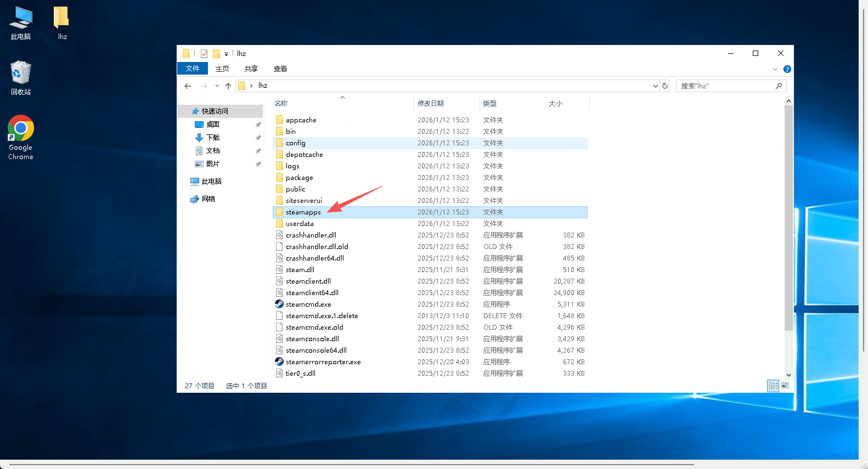This screenshot has width=868, height=469.
Task: Switch to details view layout
Action: tap(773, 386)
